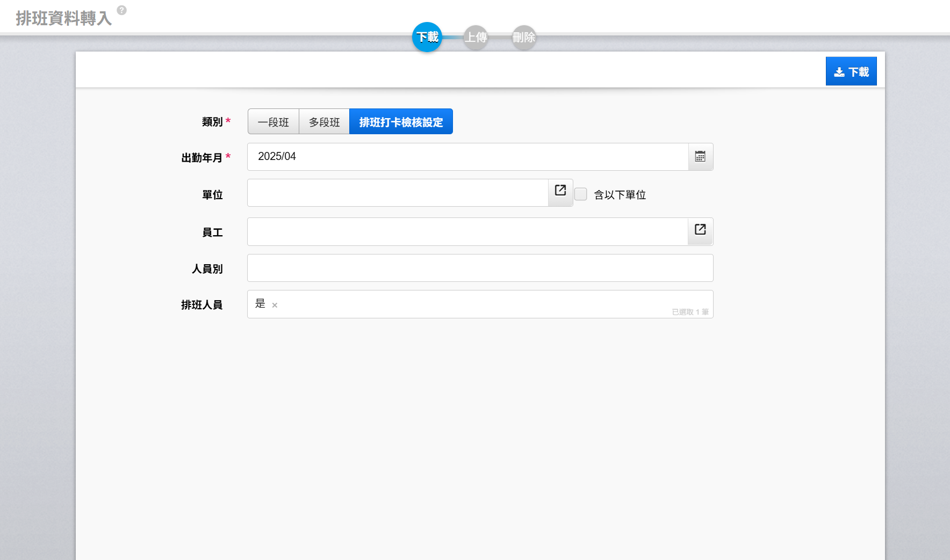
Task: Go to the 下載 step circle
Action: coord(427,37)
